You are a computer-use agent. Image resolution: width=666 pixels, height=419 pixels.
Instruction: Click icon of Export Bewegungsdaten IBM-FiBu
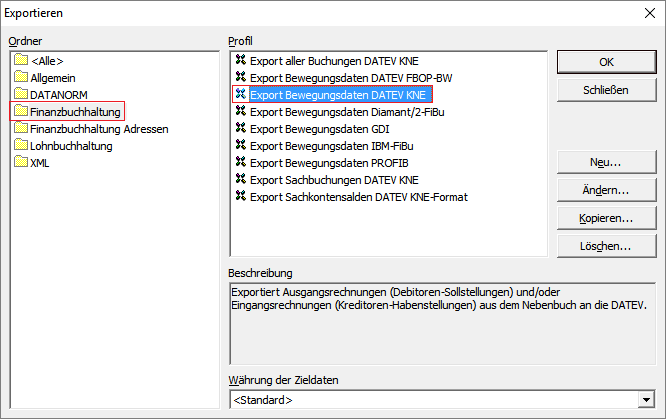click(241, 144)
